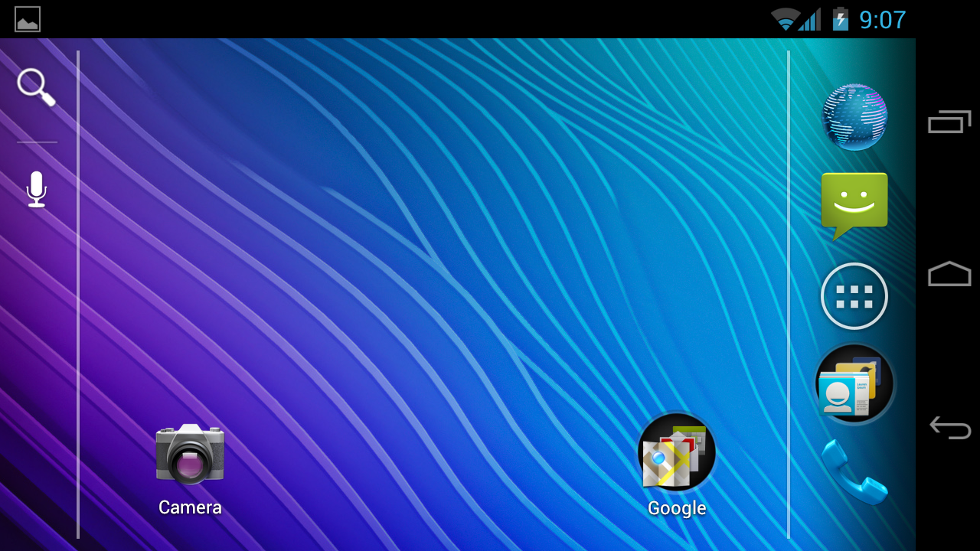Open the Browser globe icon

[854, 117]
